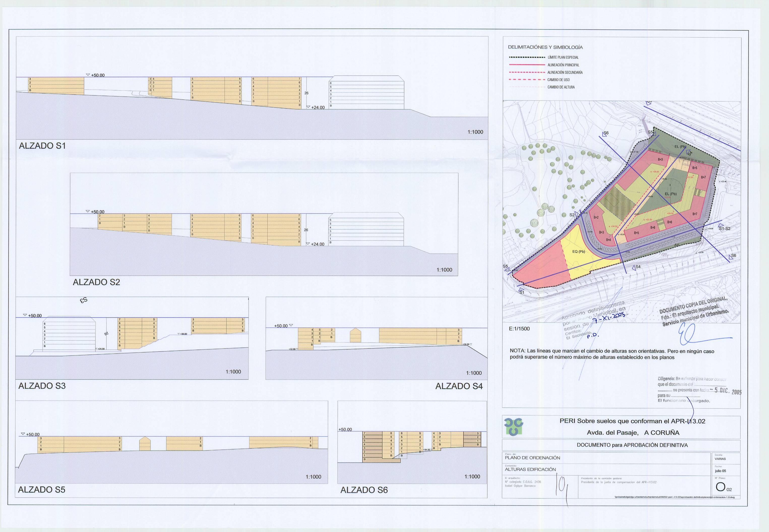Click the green and blue logo in title block
Screen dimensions: 769x532
pyautogui.click(x=514, y=427)
